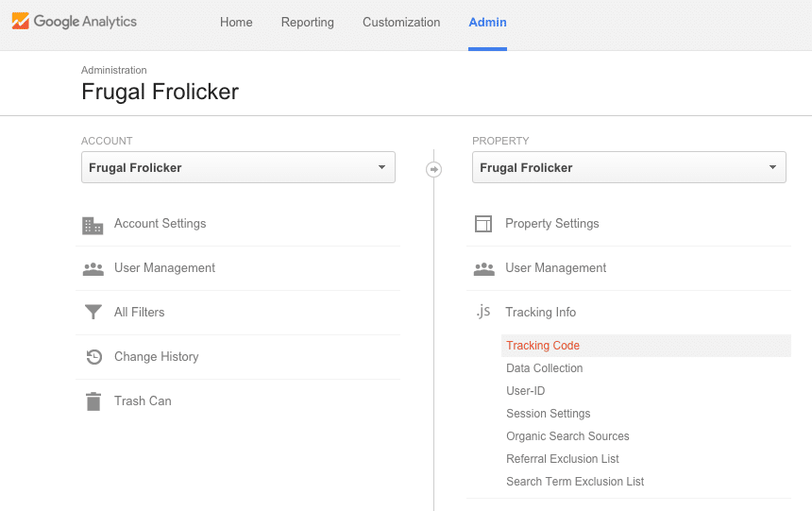Open property-level User Management
This screenshot has width=812, height=511.
tap(556, 268)
